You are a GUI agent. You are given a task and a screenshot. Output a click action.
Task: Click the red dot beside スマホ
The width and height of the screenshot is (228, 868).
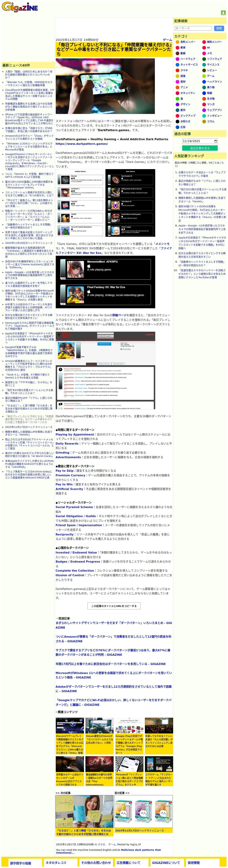[177, 70]
